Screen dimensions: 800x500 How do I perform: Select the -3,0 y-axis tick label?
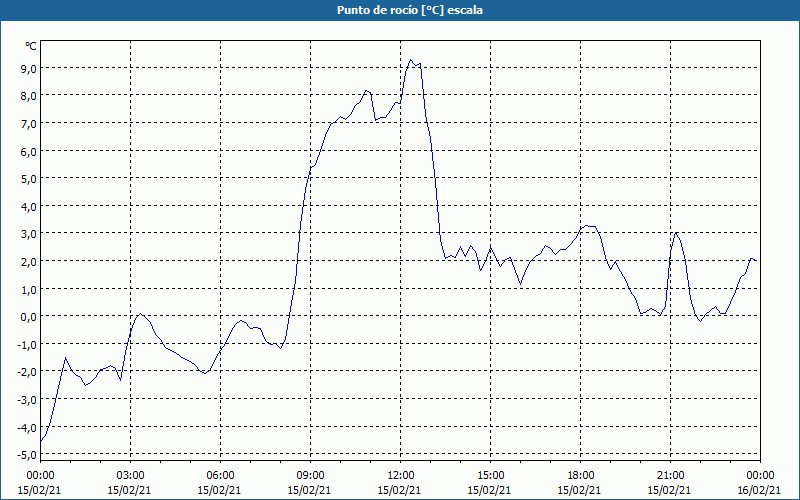tap(27, 399)
